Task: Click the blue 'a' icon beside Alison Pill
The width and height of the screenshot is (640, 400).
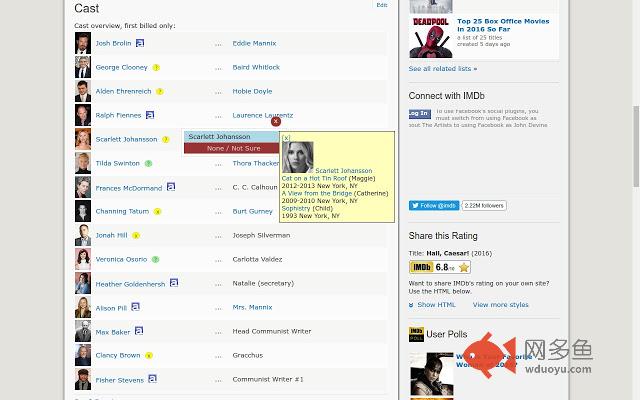Action: (136, 307)
